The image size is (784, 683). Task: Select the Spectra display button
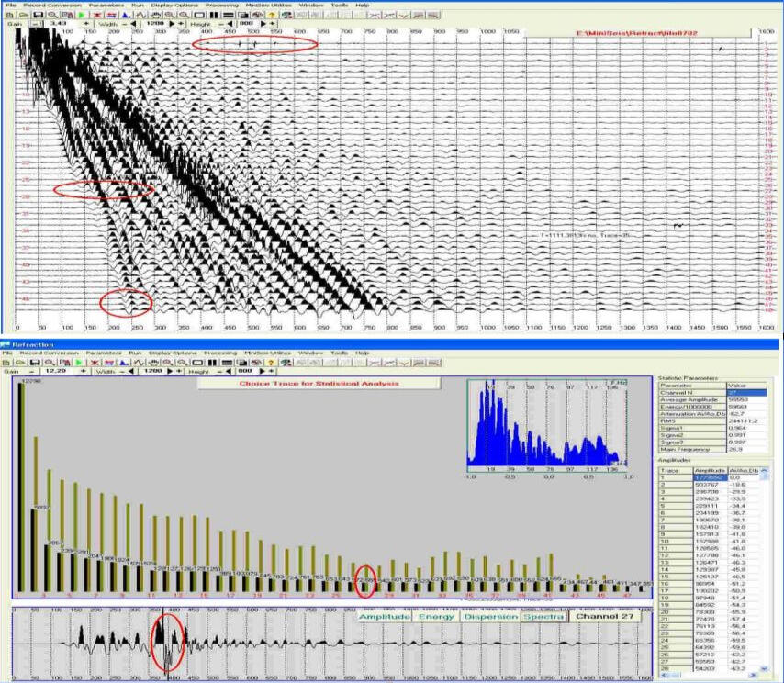point(541,617)
